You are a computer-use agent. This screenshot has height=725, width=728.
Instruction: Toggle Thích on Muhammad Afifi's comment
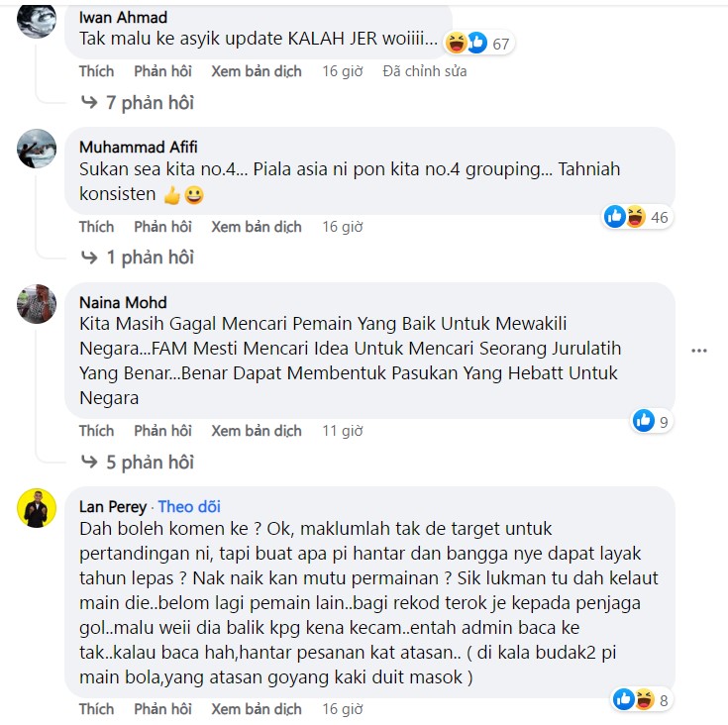click(x=97, y=227)
